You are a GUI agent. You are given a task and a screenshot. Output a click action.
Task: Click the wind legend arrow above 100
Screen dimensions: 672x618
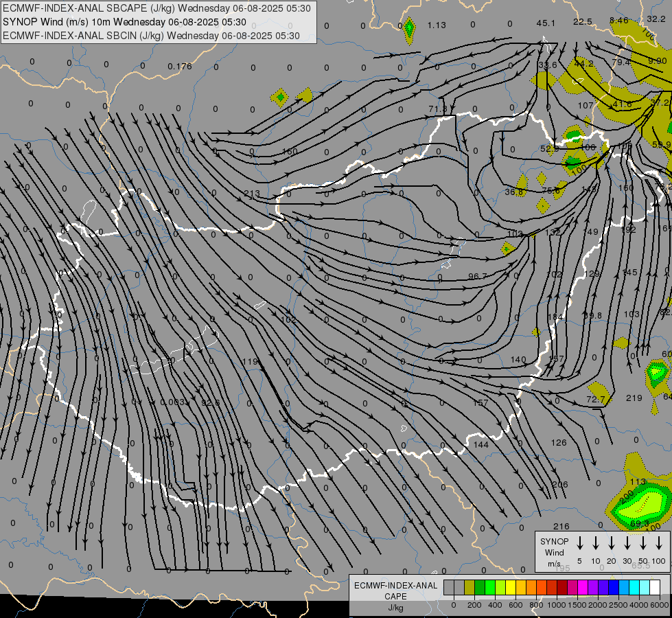tap(659, 542)
